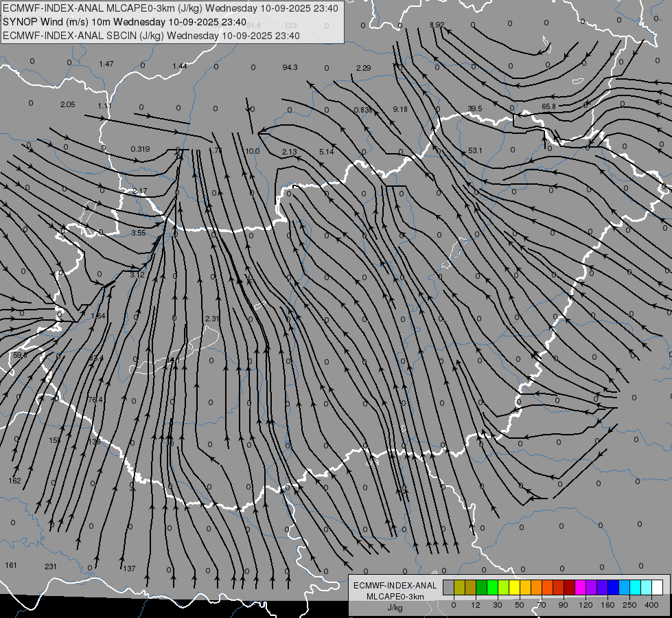Image resolution: width=672 pixels, height=618 pixels.
Task: Click the bright green legend swatch
Action: pyautogui.click(x=493, y=587)
